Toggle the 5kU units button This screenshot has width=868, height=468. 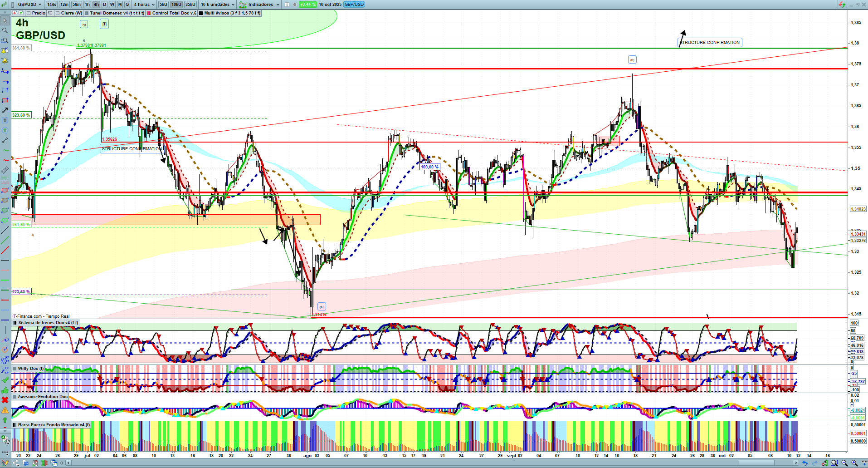163,5
